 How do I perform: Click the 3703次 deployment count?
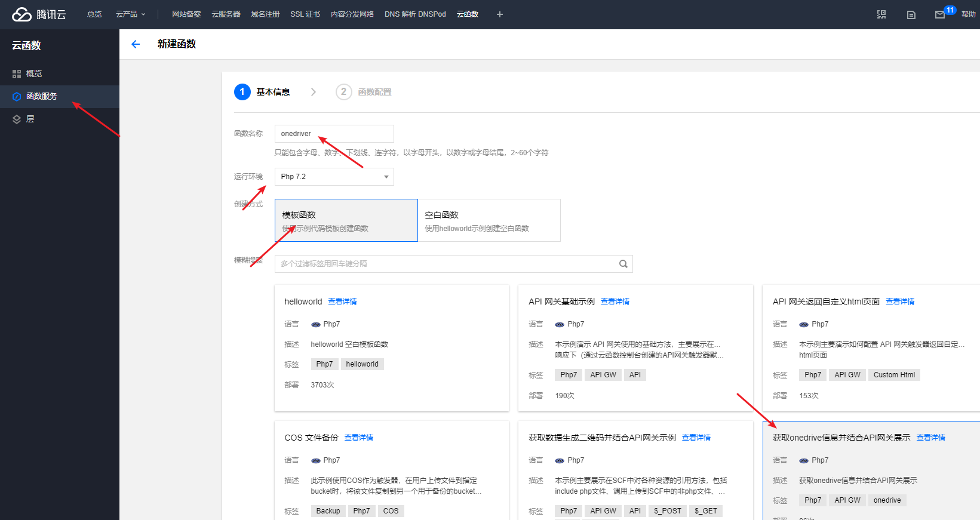[x=322, y=385]
